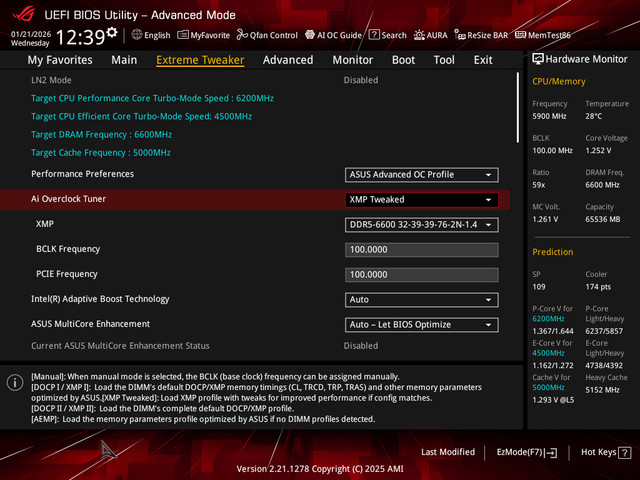Open the AURA lighting icon
Viewport: 640px width, 480px height.
[419, 35]
